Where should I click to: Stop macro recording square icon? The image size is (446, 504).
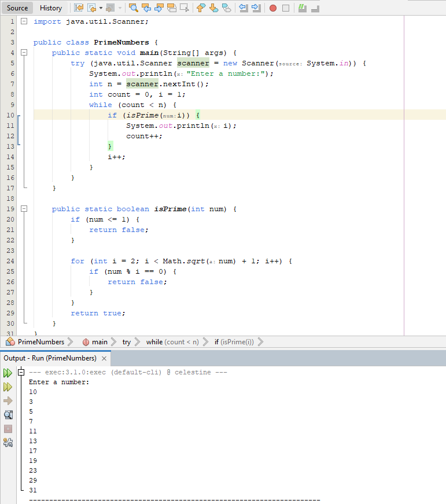286,8
